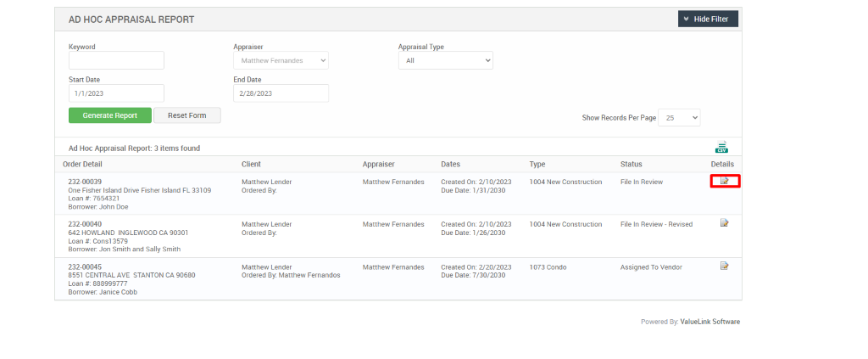868x359 pixels.
Task: Click Loan # 888999777
Action: tap(97, 283)
